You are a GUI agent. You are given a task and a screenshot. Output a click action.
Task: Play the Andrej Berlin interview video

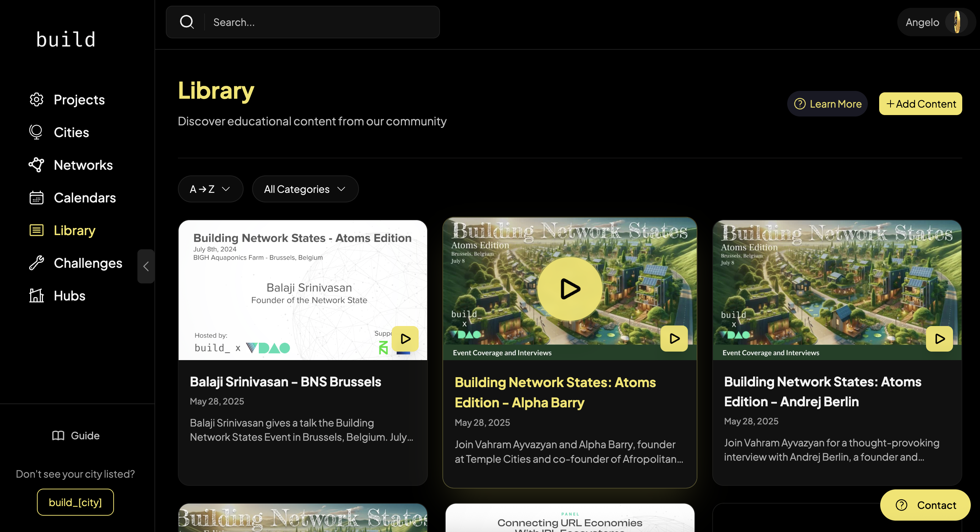point(939,339)
